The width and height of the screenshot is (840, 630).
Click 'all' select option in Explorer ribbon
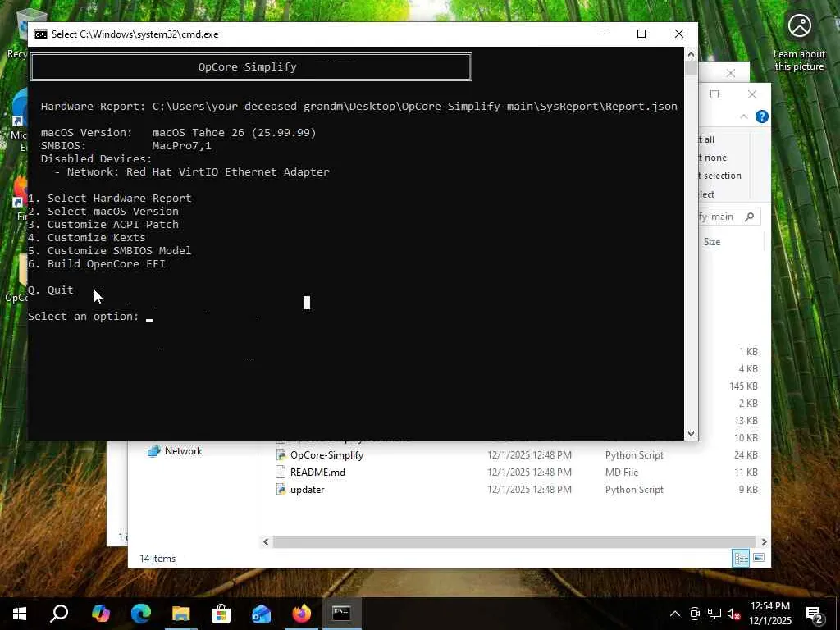(x=710, y=139)
